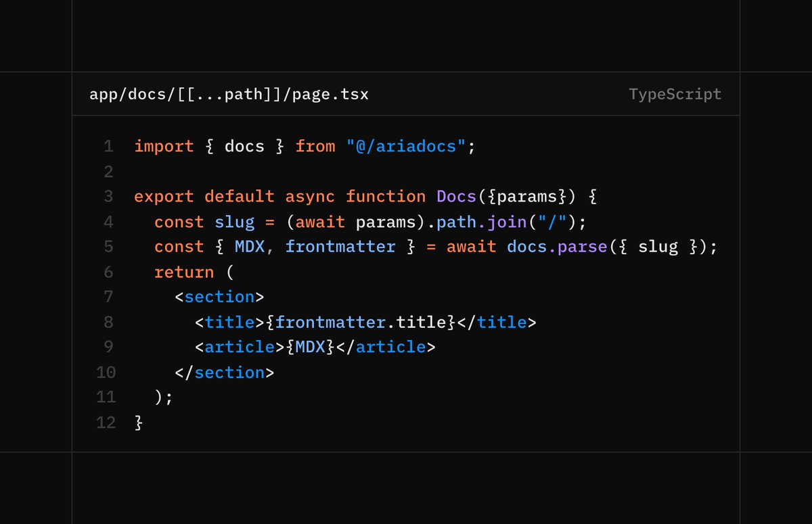Click "MDX" in the line 5 destructuring

[x=250, y=247]
